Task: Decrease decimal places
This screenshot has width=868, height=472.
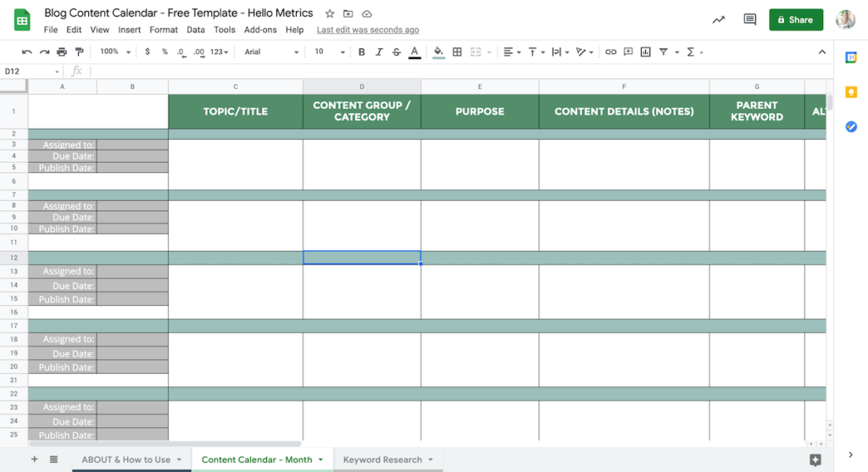Action: 181,52
